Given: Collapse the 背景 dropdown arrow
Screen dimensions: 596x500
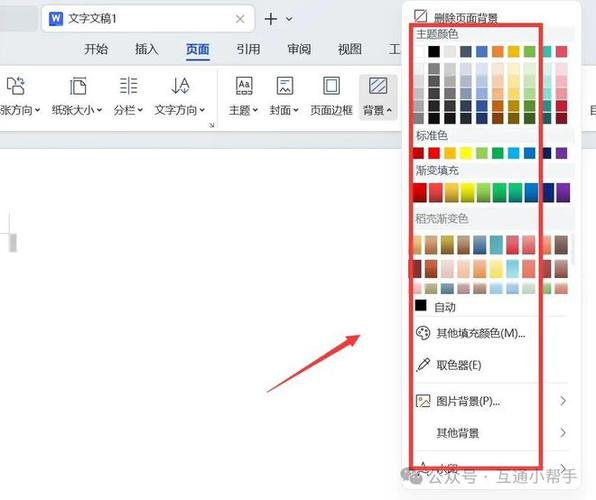Looking at the screenshot, I should click(389, 110).
